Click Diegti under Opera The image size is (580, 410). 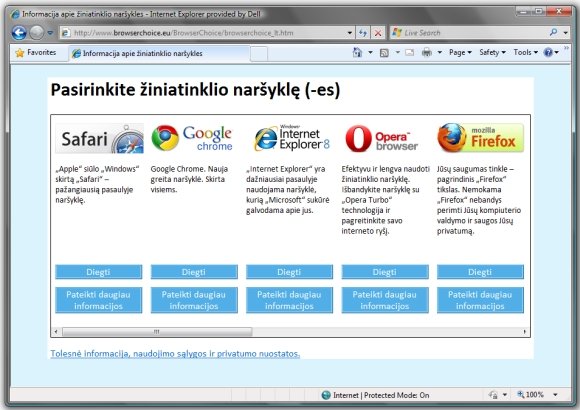385,272
